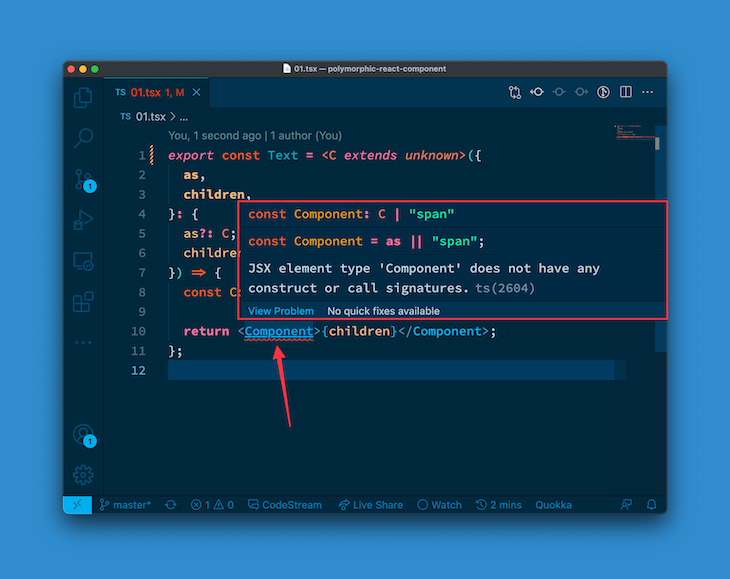730x579 pixels.
Task: Click Quokka in status bar
Action: [x=553, y=505]
